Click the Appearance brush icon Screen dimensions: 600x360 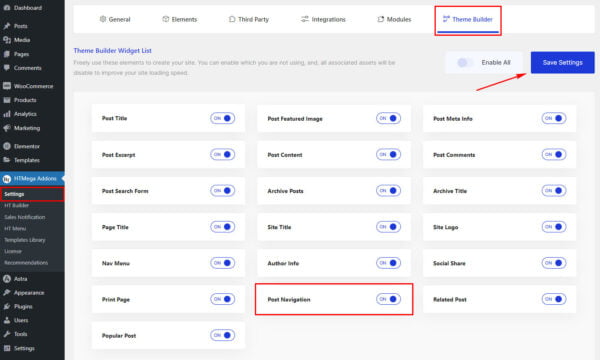coord(7,293)
